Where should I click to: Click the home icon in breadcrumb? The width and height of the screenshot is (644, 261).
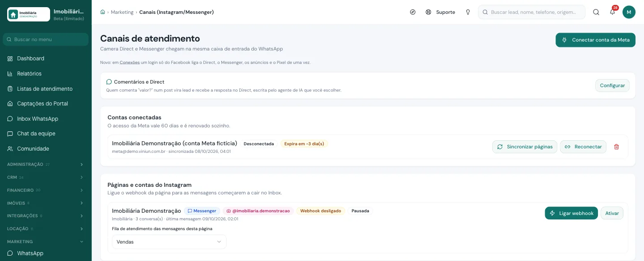(103, 12)
